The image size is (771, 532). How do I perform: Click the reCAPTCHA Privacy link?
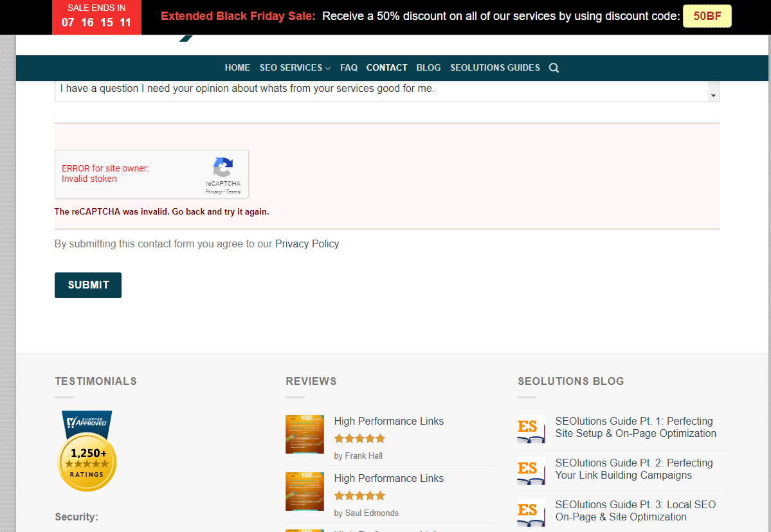point(213,191)
